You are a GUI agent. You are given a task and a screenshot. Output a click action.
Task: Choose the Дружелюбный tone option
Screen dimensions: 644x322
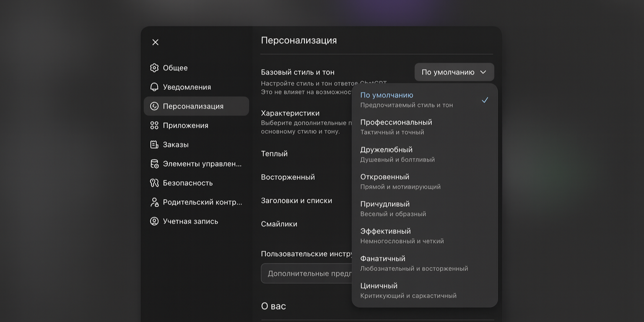[x=386, y=149]
